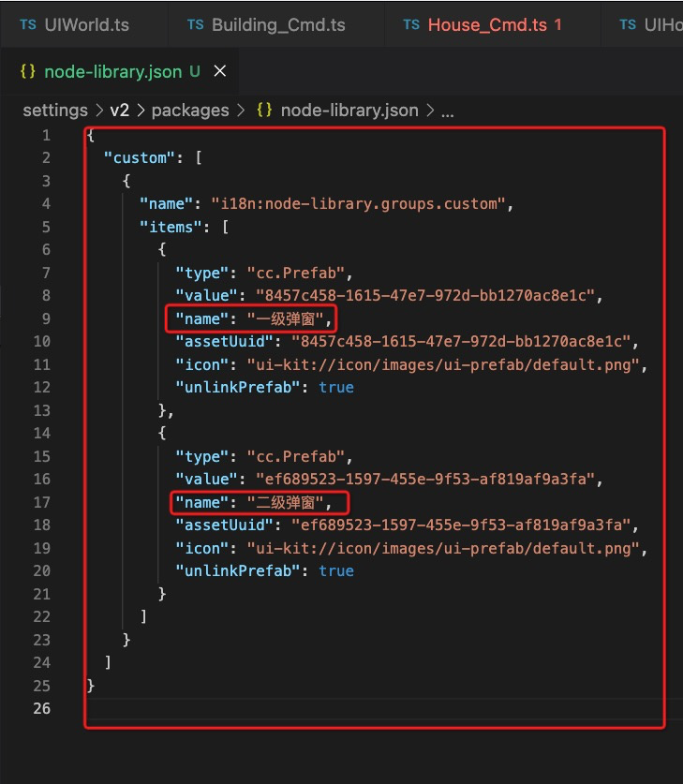This screenshot has width=683, height=784.
Task: Click line number 1 in the gutter
Action: coord(46,136)
